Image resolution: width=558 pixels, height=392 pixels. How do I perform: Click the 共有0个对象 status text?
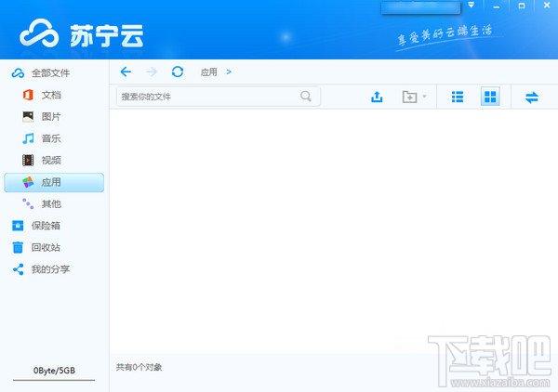point(139,367)
